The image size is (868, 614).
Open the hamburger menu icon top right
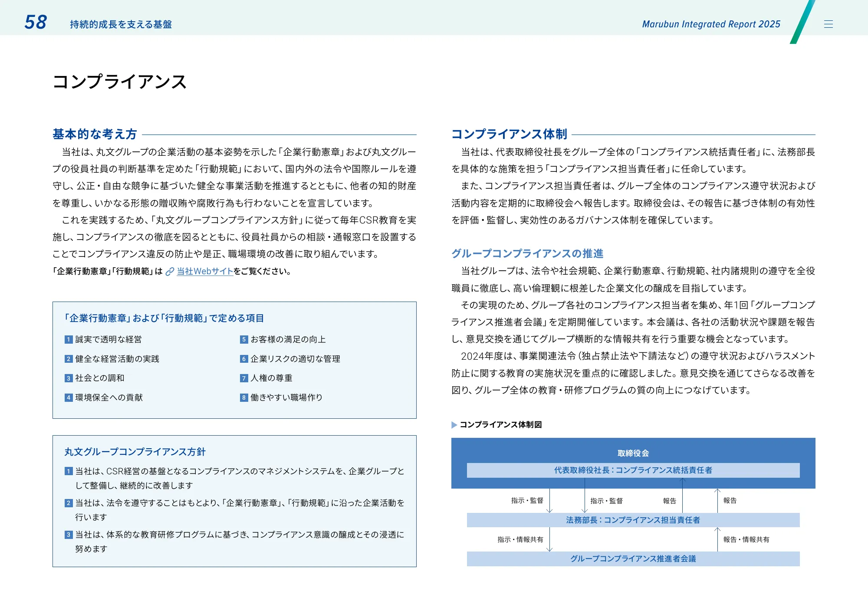[x=829, y=24]
